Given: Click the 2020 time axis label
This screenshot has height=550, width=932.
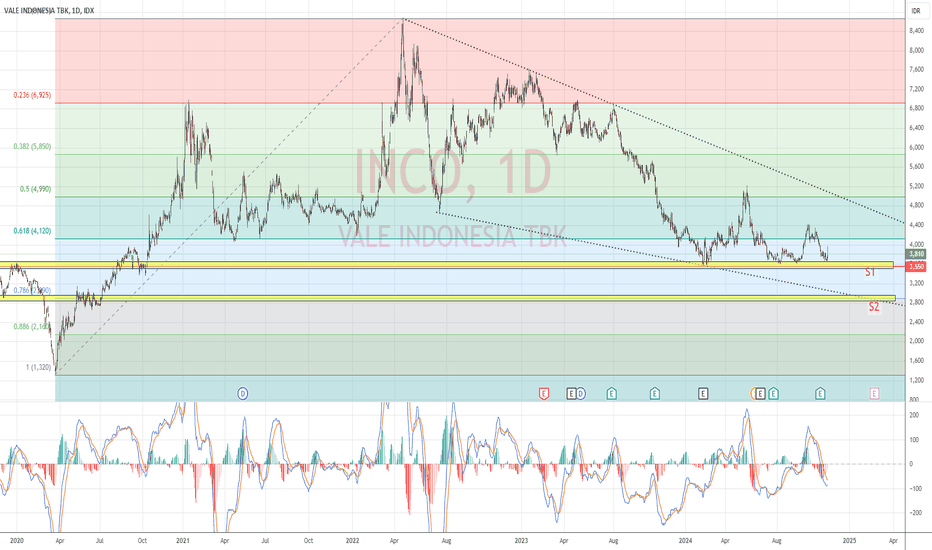Looking at the screenshot, I should [16, 540].
